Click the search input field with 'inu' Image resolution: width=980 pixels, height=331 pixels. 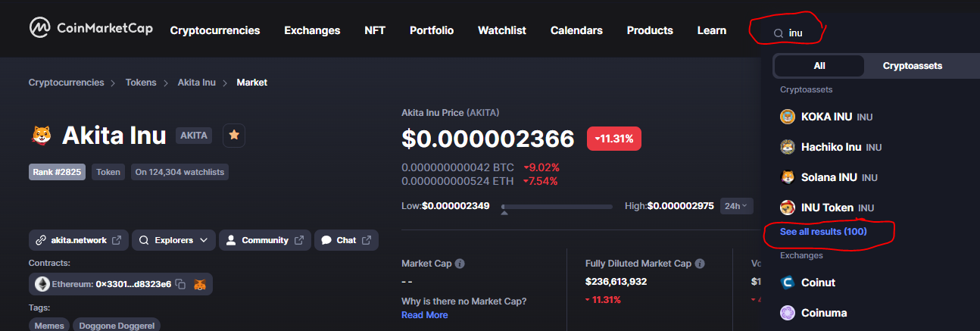coord(803,33)
